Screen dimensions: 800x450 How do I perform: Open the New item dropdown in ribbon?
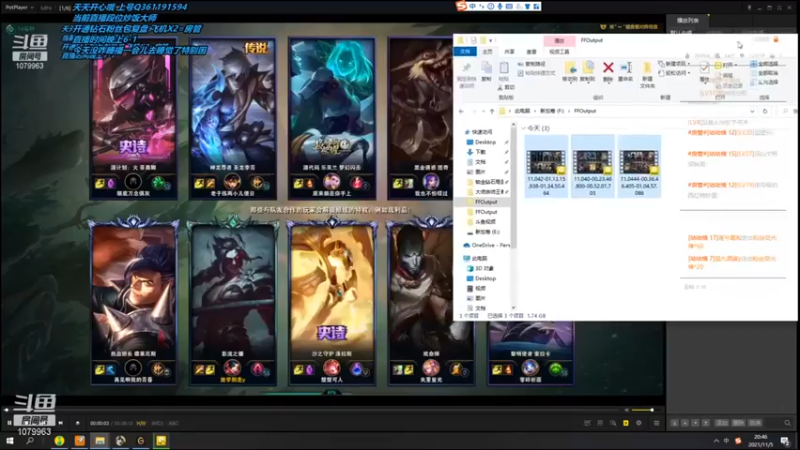674,64
